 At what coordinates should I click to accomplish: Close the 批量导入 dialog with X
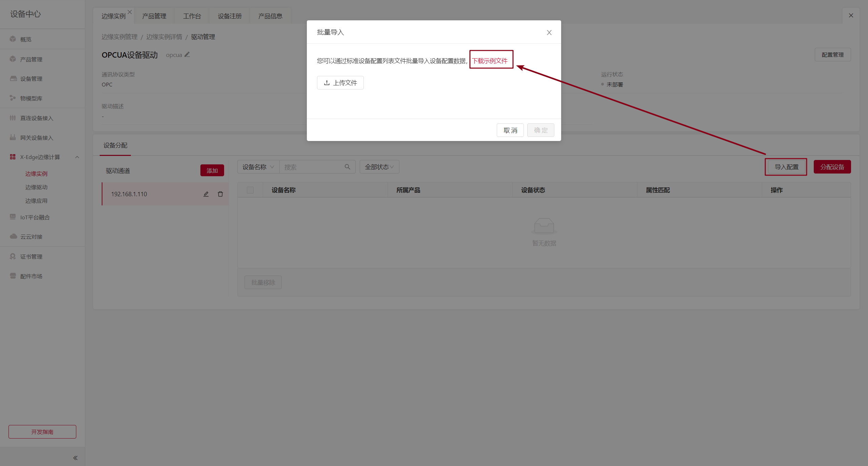549,33
